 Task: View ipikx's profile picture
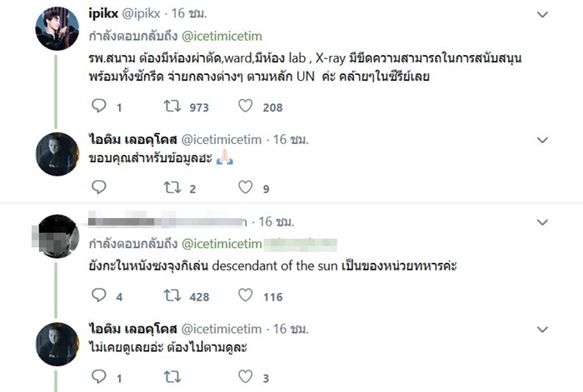point(57,28)
